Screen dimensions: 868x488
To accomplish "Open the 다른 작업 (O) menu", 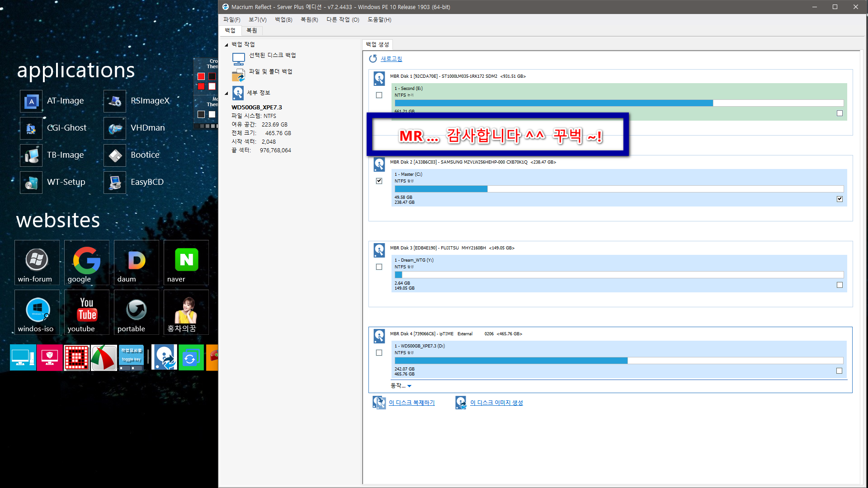I will point(343,20).
